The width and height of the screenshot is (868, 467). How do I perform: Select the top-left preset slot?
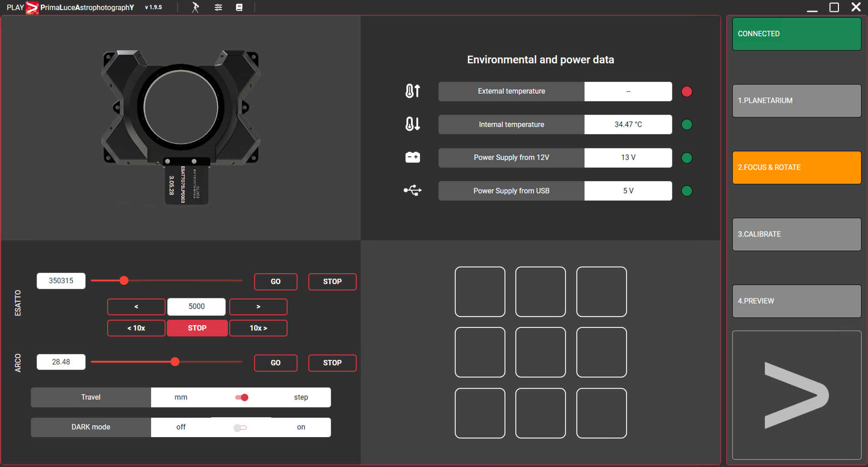pos(480,291)
